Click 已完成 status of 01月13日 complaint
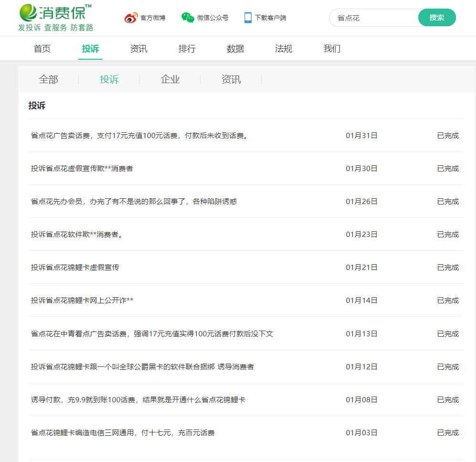The width and height of the screenshot is (476, 462). [448, 334]
